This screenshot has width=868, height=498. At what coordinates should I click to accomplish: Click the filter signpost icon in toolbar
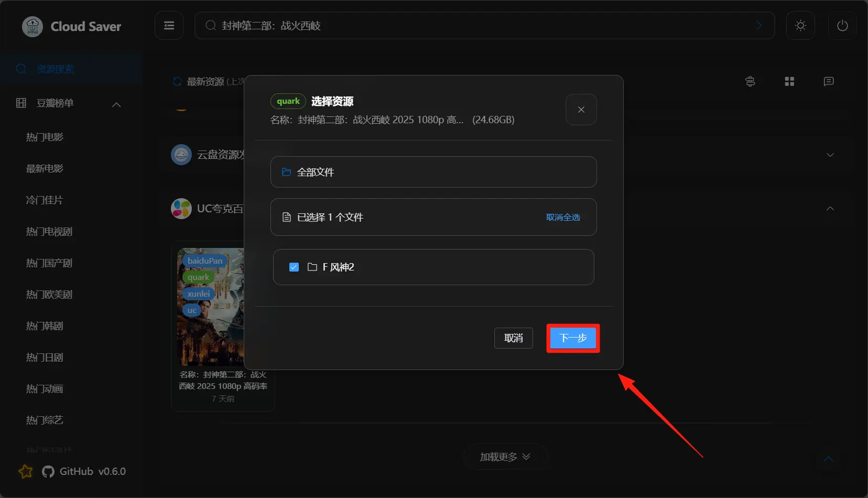[x=750, y=81]
